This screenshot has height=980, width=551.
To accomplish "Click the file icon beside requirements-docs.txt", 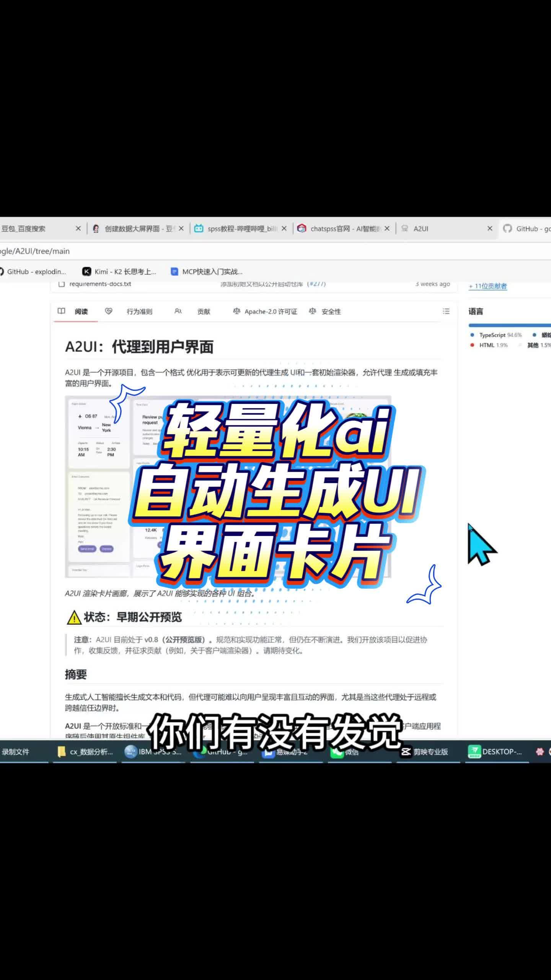I will point(61,284).
